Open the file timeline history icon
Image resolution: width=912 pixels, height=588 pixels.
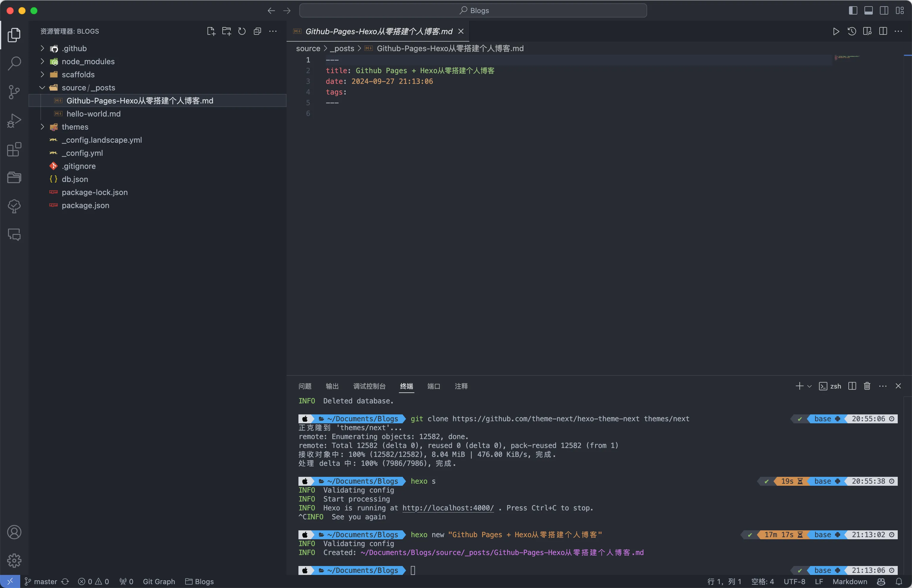tap(852, 31)
